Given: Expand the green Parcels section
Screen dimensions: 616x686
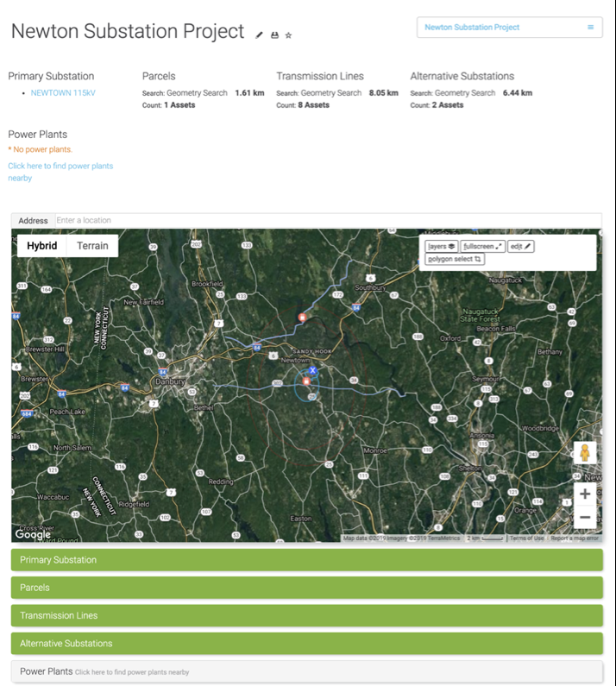Looking at the screenshot, I should [x=306, y=588].
